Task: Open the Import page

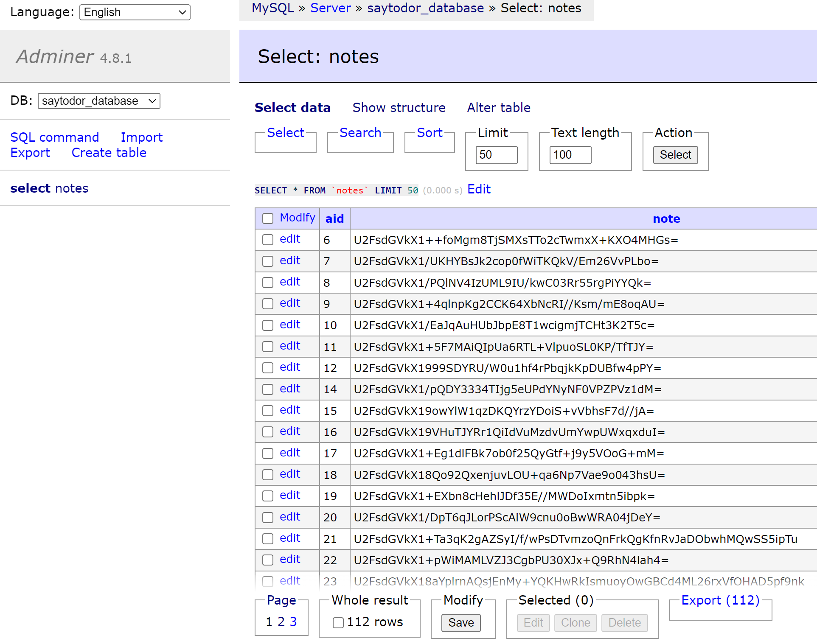Action: (142, 137)
